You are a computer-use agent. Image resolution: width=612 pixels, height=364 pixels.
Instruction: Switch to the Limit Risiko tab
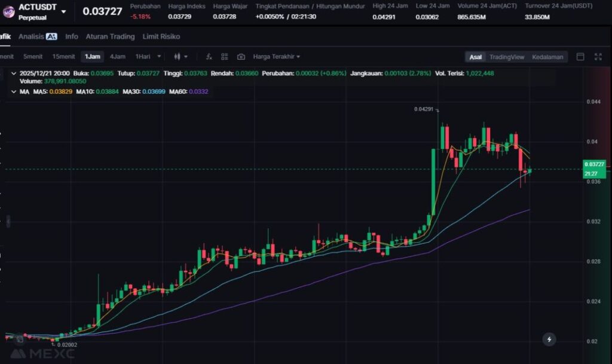pos(161,36)
